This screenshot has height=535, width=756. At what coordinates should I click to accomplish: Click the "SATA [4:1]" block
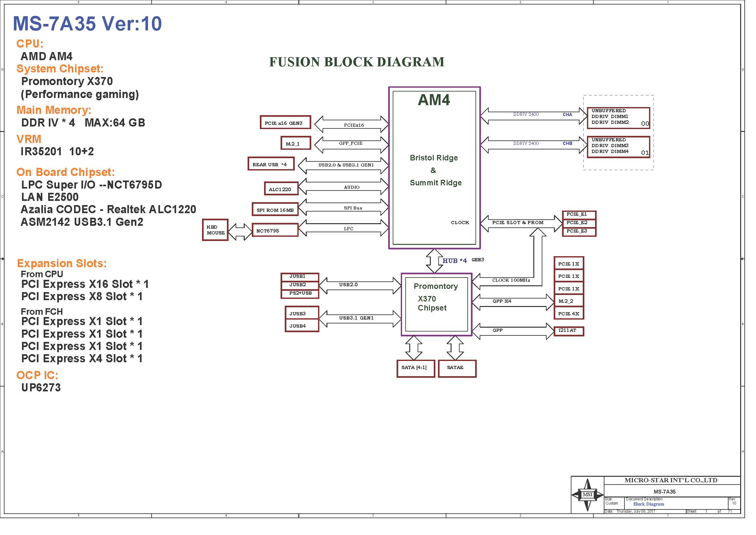[x=416, y=368]
